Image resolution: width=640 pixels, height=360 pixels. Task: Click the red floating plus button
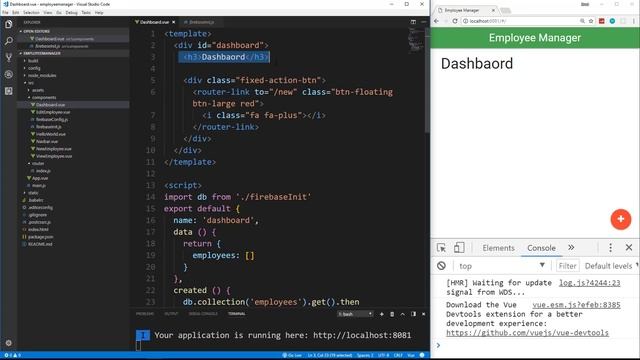click(x=621, y=220)
